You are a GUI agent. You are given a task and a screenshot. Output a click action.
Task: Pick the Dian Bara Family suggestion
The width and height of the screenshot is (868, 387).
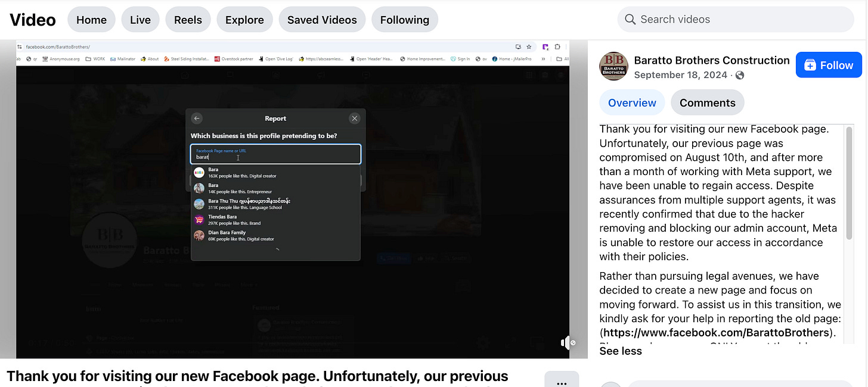(x=275, y=236)
